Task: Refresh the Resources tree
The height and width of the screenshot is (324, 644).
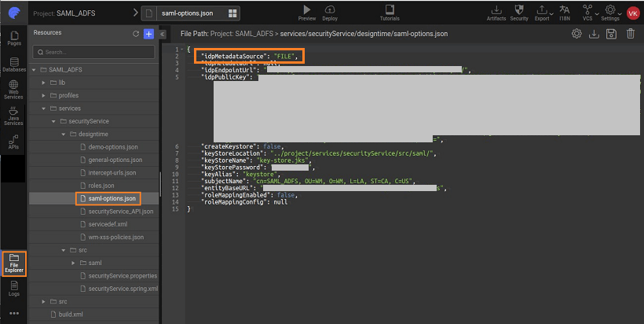Action: [136, 33]
